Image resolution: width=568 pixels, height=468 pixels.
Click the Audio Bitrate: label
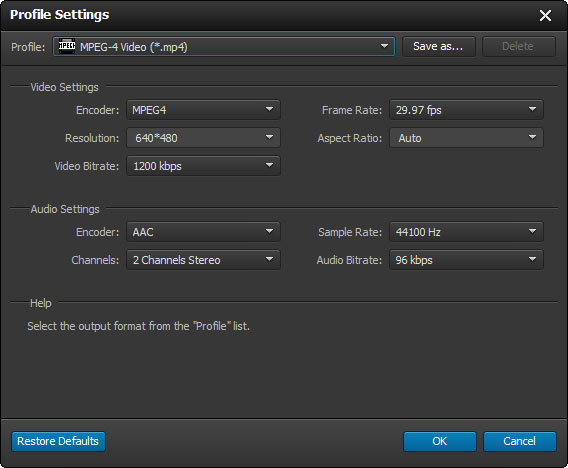[349, 260]
